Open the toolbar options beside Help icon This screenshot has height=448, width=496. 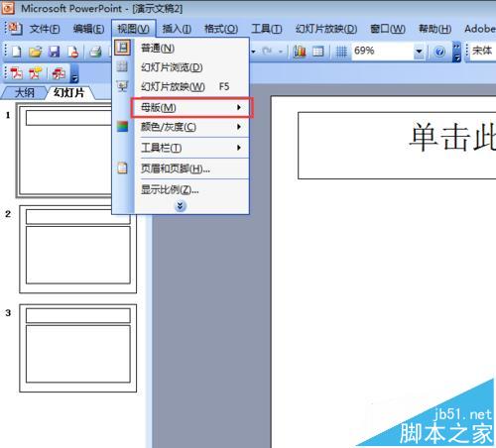pos(456,52)
